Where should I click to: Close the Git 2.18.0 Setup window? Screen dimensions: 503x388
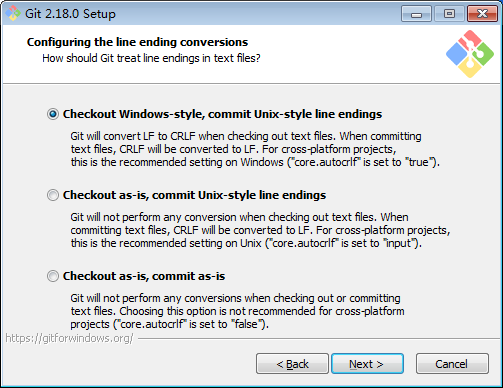[482, 14]
